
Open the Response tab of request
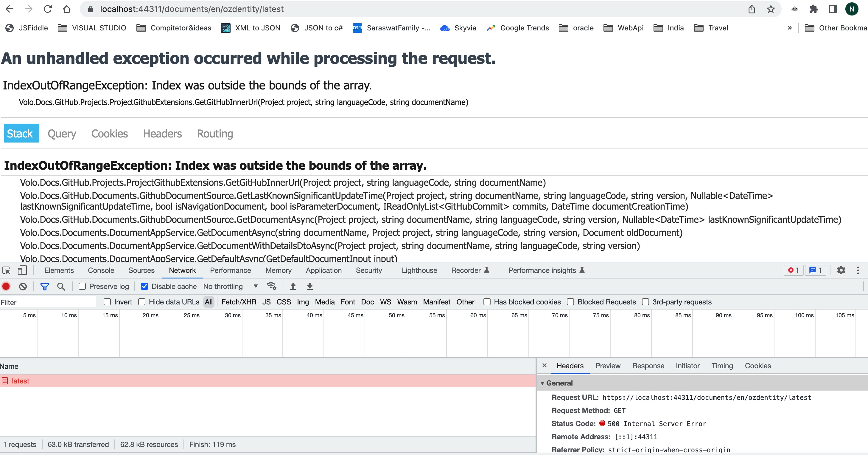point(648,366)
